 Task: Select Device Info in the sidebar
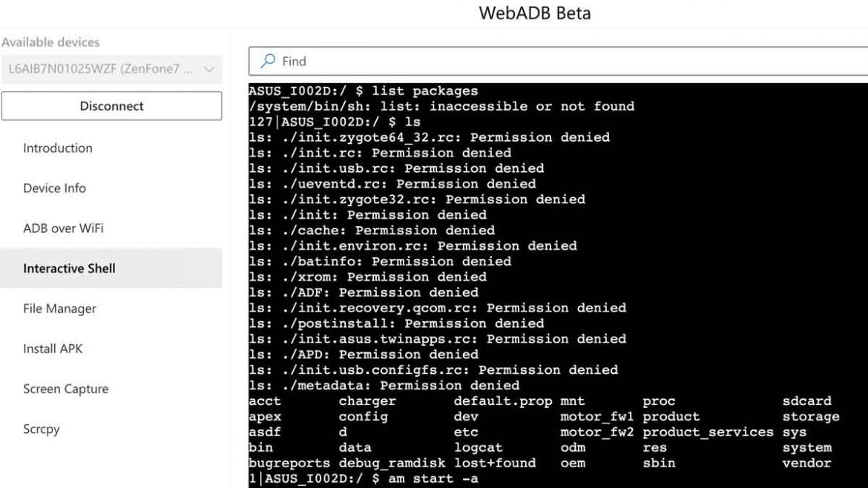53,188
